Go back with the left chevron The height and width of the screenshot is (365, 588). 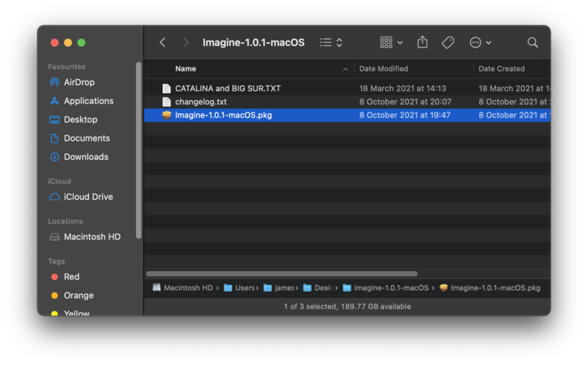click(163, 43)
